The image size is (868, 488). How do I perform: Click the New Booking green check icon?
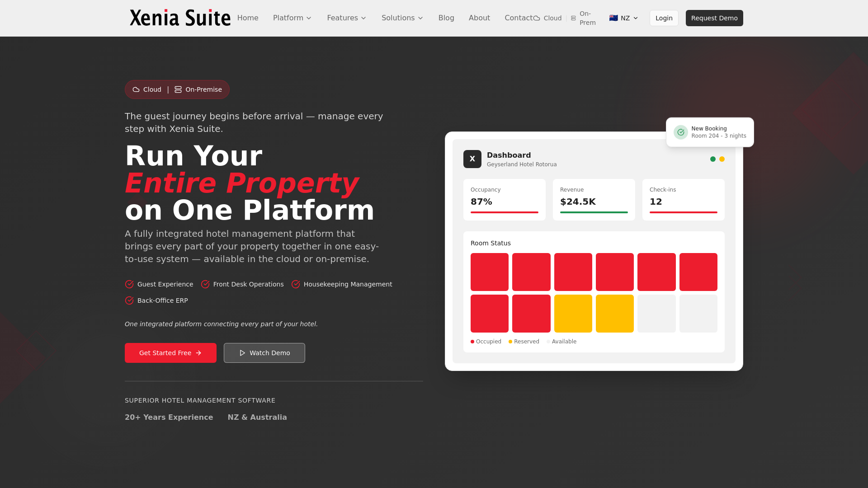[681, 132]
